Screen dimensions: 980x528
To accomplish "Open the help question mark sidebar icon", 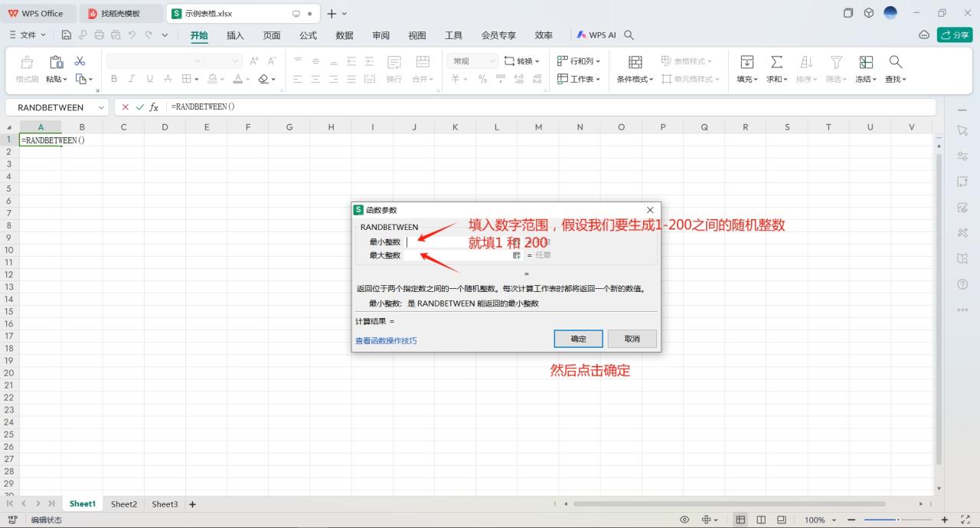I will click(x=962, y=284).
